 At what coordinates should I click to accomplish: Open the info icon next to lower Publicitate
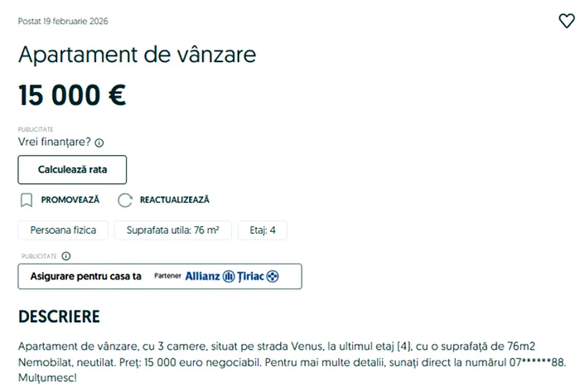pyautogui.click(x=65, y=256)
